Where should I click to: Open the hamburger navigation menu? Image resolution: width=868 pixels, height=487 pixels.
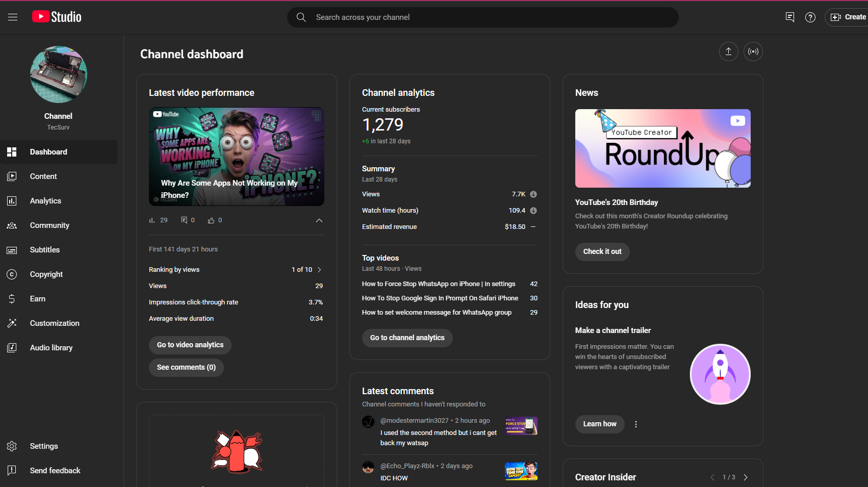[x=13, y=17]
